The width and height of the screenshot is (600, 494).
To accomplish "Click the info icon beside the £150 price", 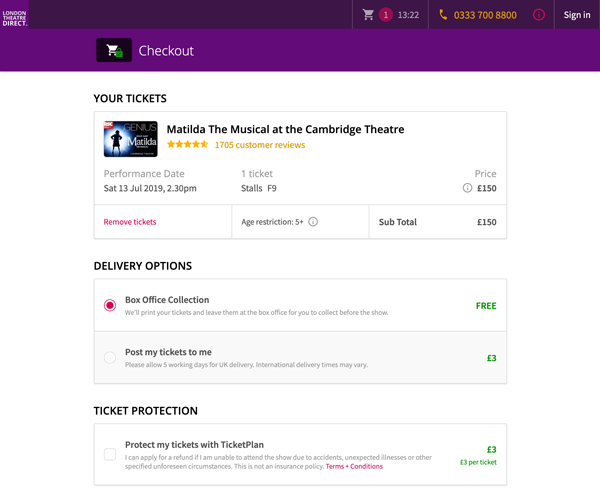I will point(467,188).
